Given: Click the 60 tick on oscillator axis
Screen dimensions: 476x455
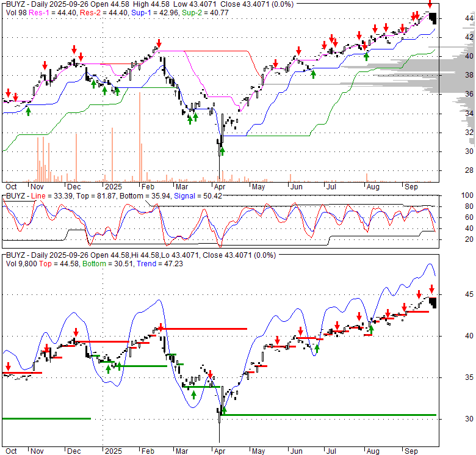Looking at the screenshot, I should tap(469, 217).
